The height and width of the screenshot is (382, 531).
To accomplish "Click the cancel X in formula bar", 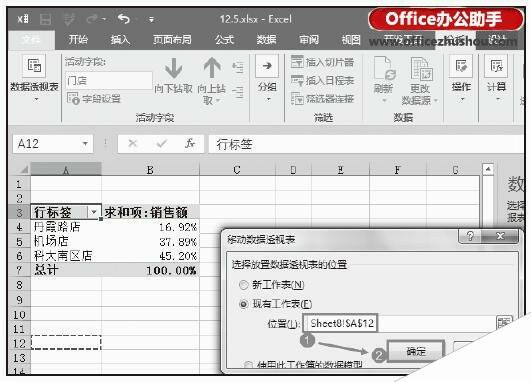I will tap(132, 144).
